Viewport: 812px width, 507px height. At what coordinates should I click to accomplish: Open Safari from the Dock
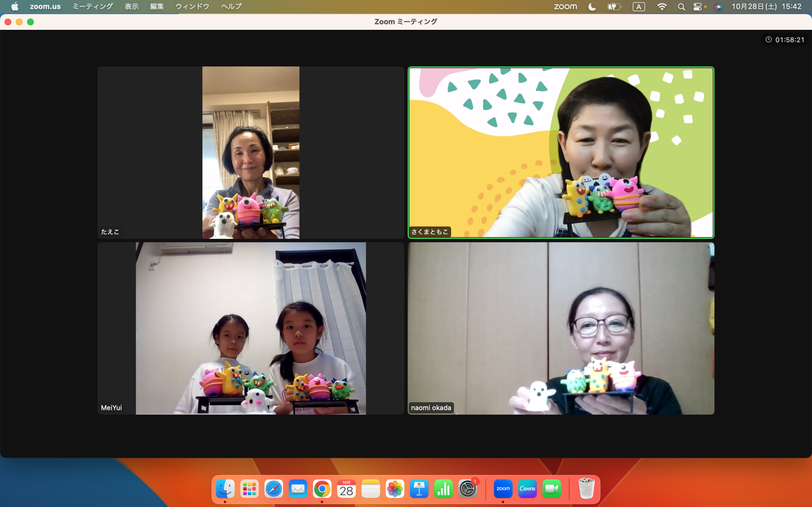[273, 489]
